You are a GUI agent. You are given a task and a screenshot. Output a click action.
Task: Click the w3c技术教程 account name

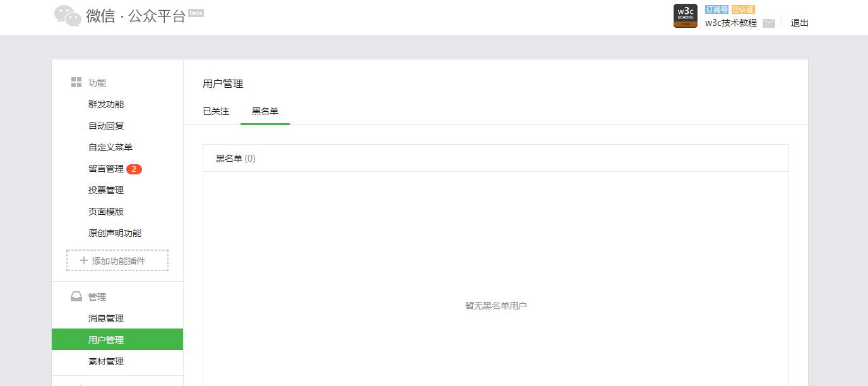point(730,24)
